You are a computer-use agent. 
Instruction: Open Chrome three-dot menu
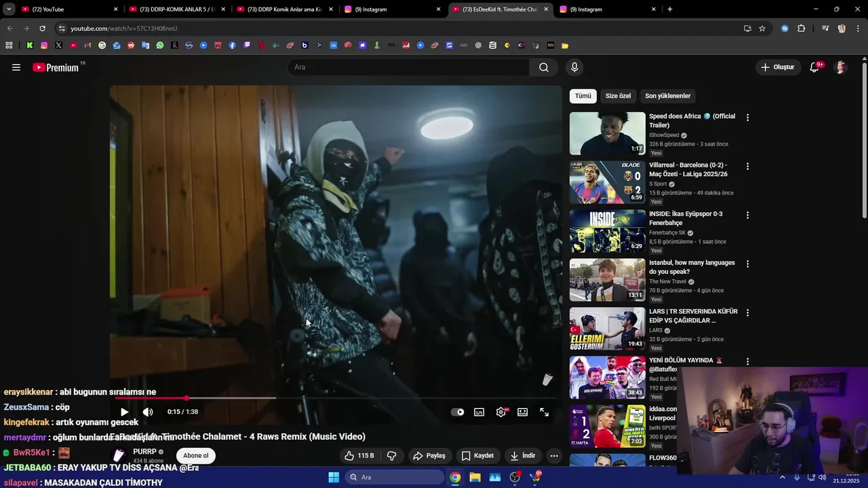pos(859,28)
